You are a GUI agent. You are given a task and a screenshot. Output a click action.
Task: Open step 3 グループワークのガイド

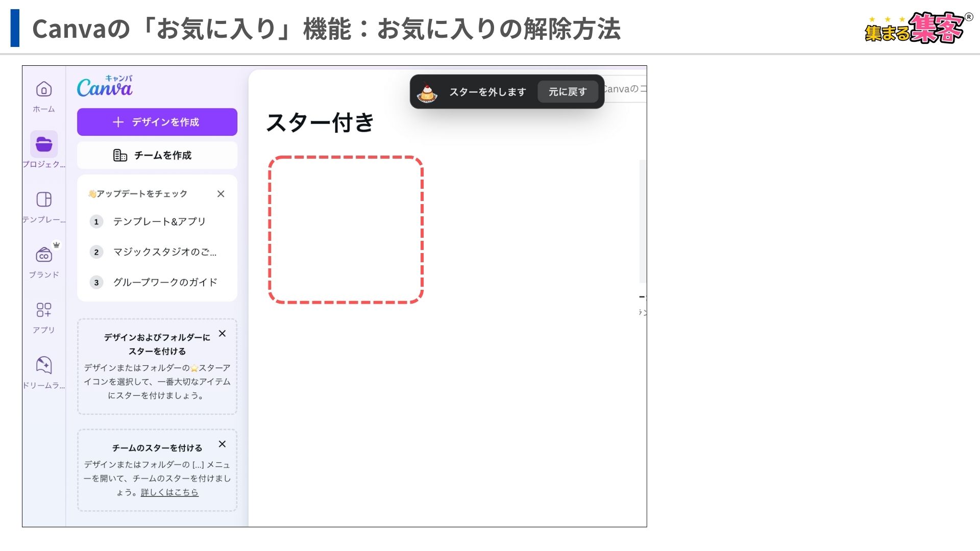click(x=157, y=282)
